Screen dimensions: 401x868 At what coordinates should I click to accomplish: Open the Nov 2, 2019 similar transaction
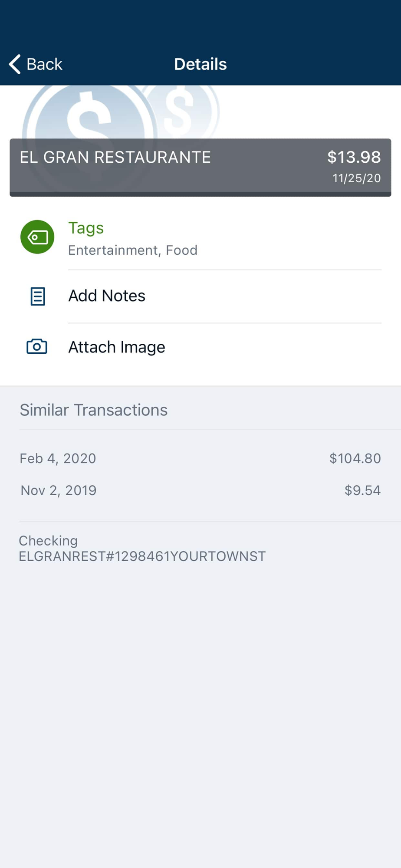click(59, 490)
